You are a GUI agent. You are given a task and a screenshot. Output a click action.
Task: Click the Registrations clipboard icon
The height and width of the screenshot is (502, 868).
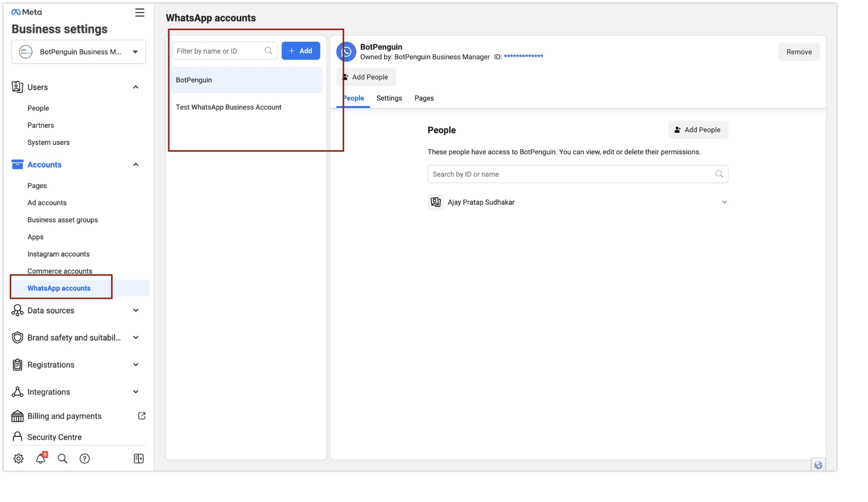(x=17, y=365)
